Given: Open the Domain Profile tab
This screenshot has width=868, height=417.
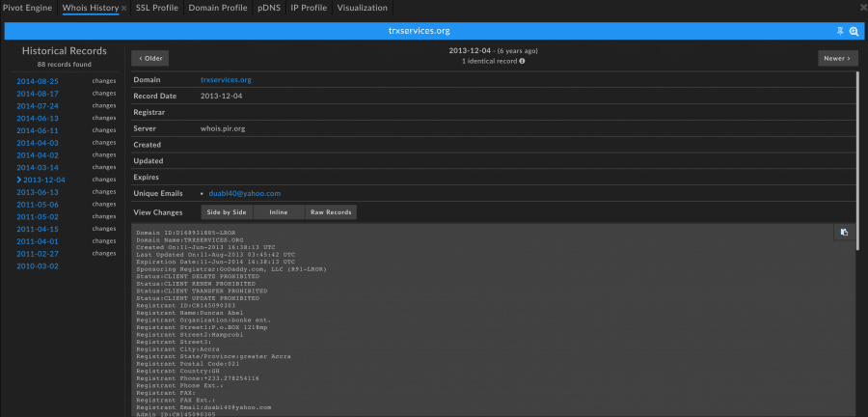Looking at the screenshot, I should coord(218,8).
